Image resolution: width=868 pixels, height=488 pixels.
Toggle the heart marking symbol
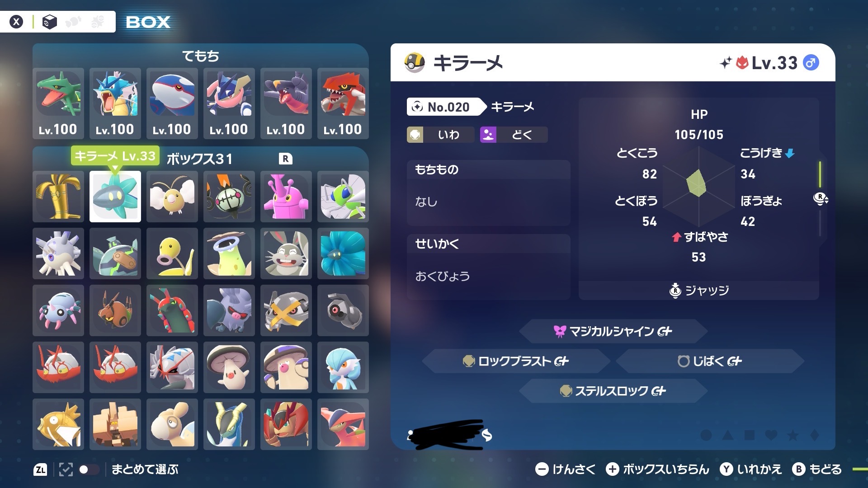771,435
